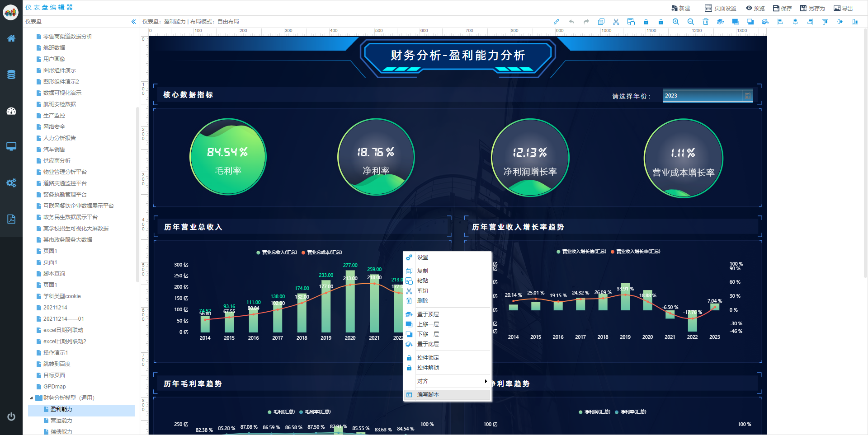Choose 上移一层 in the context menu
Viewport: 868px width, 435px height.
(x=447, y=324)
